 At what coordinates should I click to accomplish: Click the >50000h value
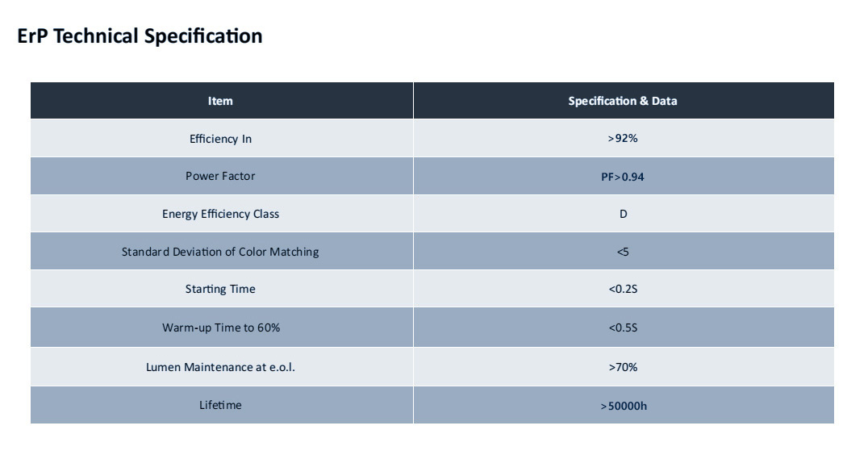[623, 406]
